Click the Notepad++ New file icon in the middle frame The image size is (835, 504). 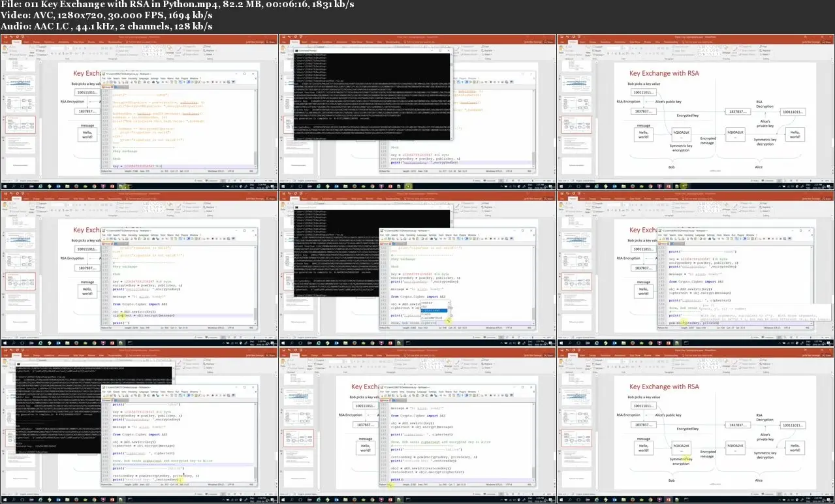pyautogui.click(x=383, y=239)
